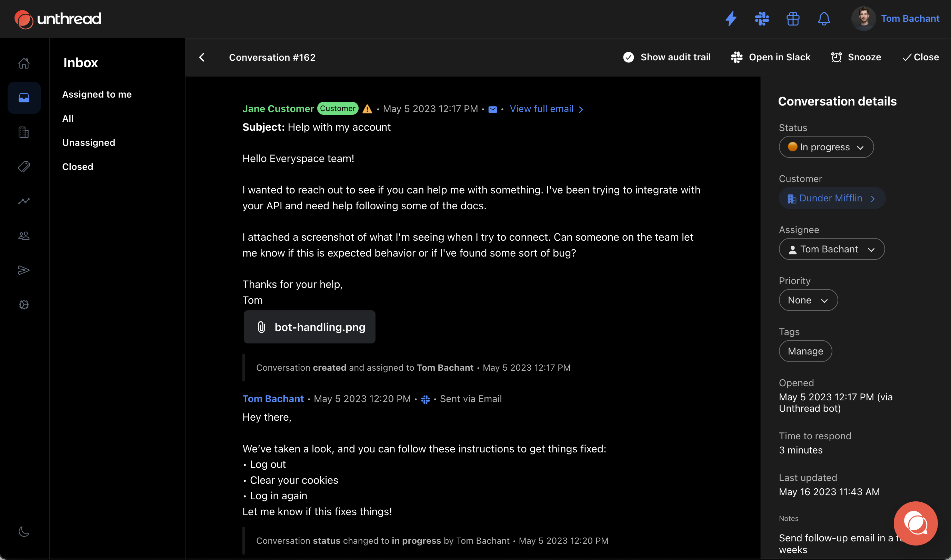The height and width of the screenshot is (560, 951).
Task: Click Show audit trail
Action: coord(667,57)
